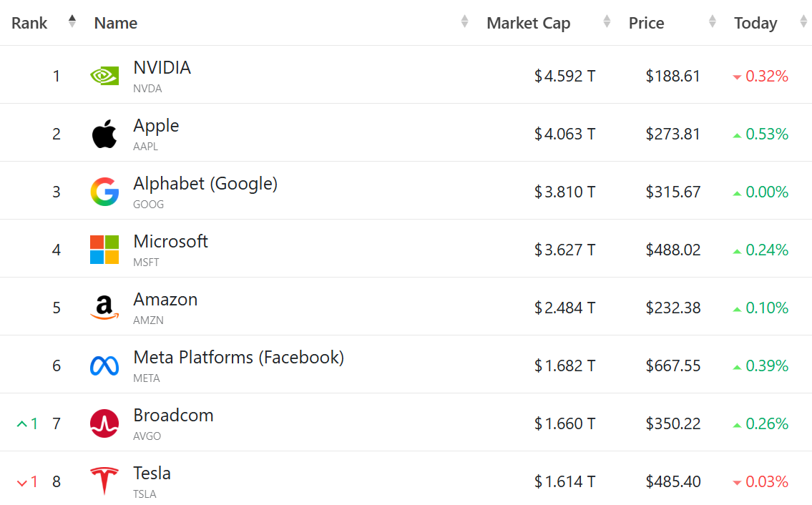The height and width of the screenshot is (505, 812).
Task: Sort table by Rank column arrows
Action: point(72,21)
